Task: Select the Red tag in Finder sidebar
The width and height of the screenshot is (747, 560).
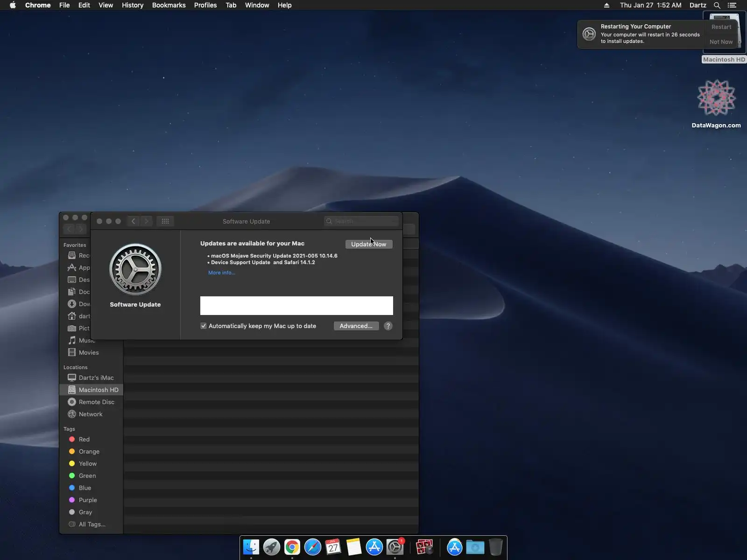Action: tap(79, 439)
